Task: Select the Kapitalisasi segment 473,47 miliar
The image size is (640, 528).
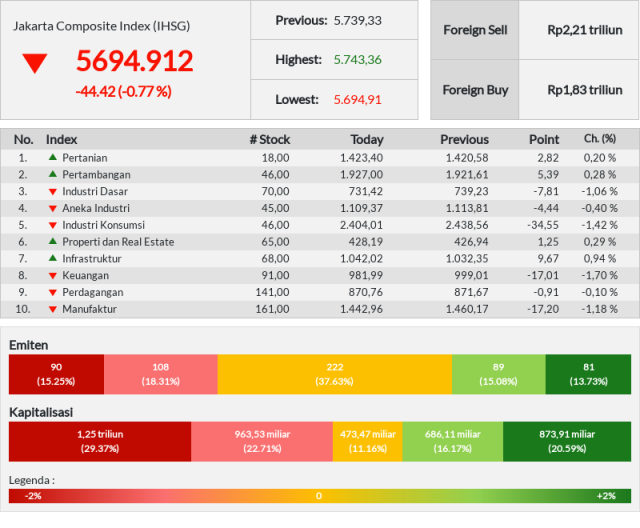Action: pyautogui.click(x=368, y=441)
